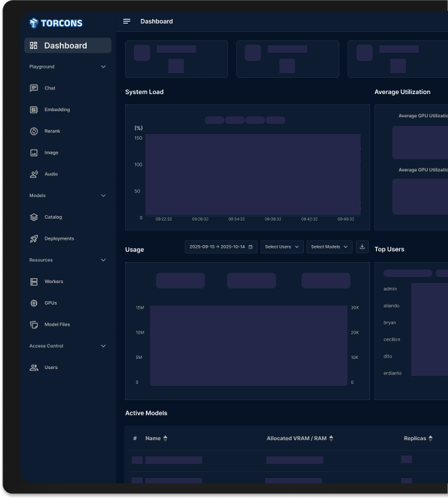The image size is (448, 499).
Task: Click the System Load heading
Action: pos(144,92)
